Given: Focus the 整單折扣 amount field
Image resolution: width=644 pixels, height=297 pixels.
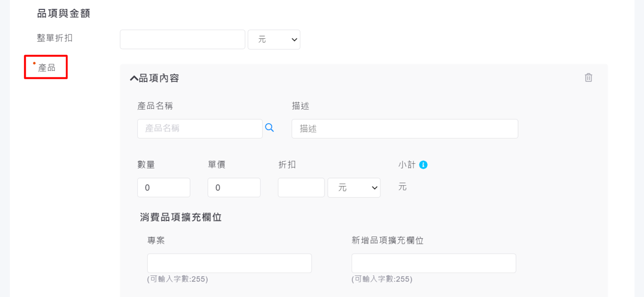Looking at the screenshot, I should 182,39.
